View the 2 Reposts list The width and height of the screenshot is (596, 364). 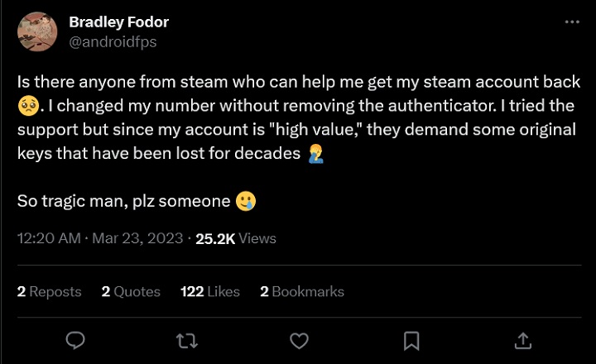(x=50, y=291)
